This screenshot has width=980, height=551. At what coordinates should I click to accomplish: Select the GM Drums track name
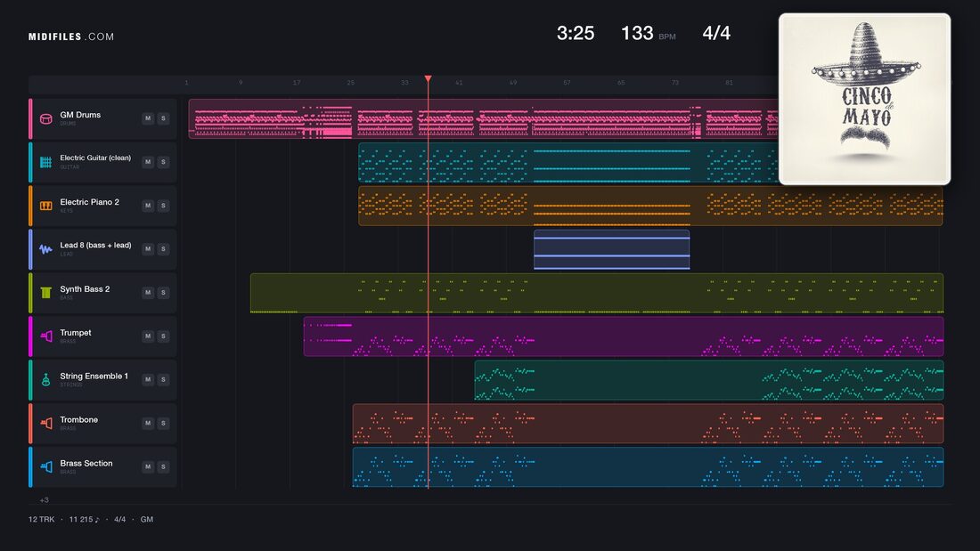(x=80, y=115)
